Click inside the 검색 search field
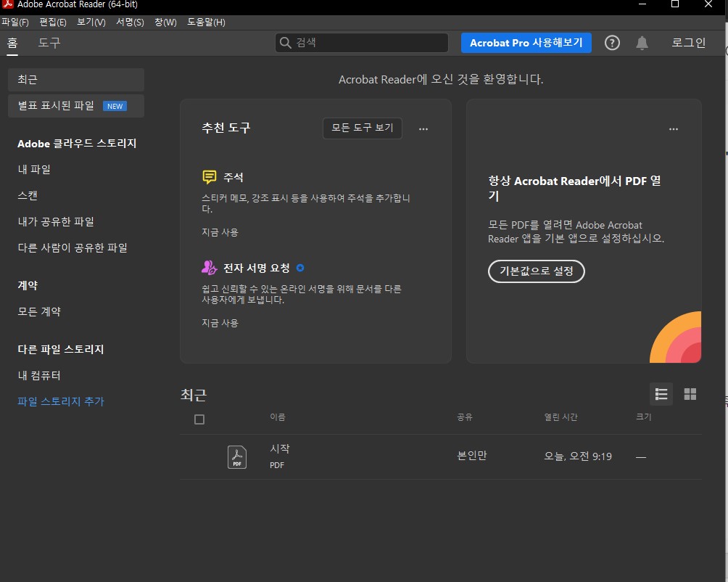Image resolution: width=728 pixels, height=582 pixels. tap(362, 43)
